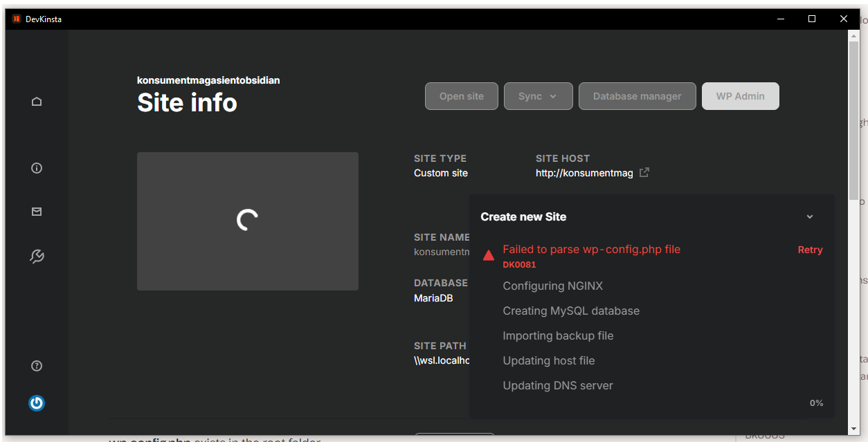Click the 'Updating host file' step
This screenshot has width=868, height=444.
[549, 360]
